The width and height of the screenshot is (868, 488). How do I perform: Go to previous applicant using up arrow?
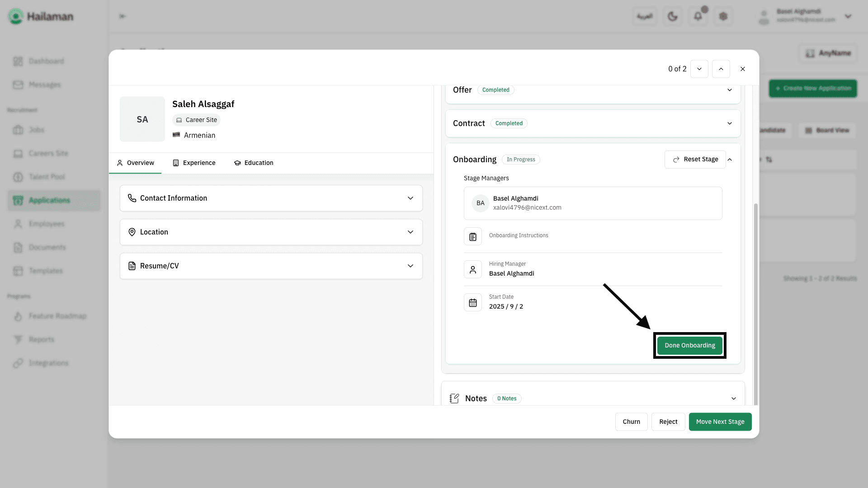pos(721,69)
